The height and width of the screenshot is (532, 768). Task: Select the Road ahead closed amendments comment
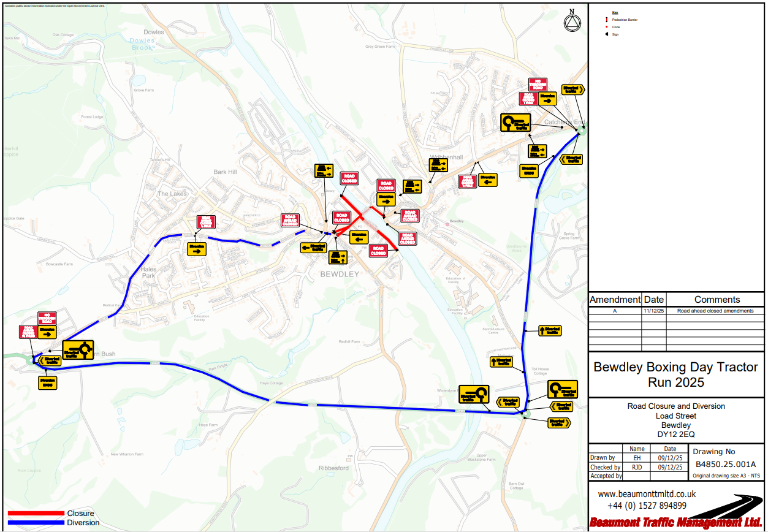click(715, 311)
